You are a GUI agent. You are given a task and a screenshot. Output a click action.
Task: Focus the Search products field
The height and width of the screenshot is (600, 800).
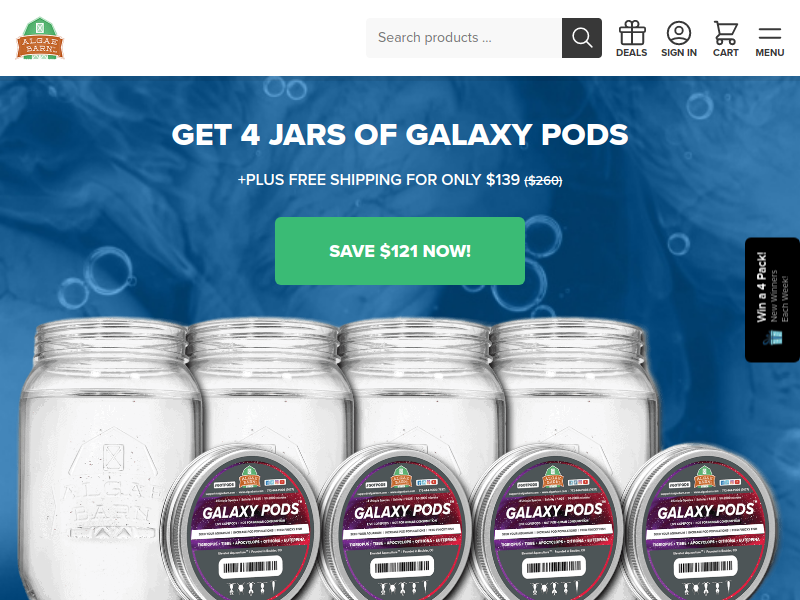(464, 38)
